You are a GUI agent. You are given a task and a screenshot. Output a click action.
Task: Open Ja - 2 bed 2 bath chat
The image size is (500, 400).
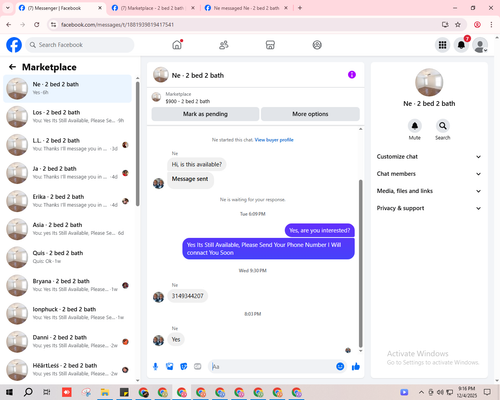(68, 173)
